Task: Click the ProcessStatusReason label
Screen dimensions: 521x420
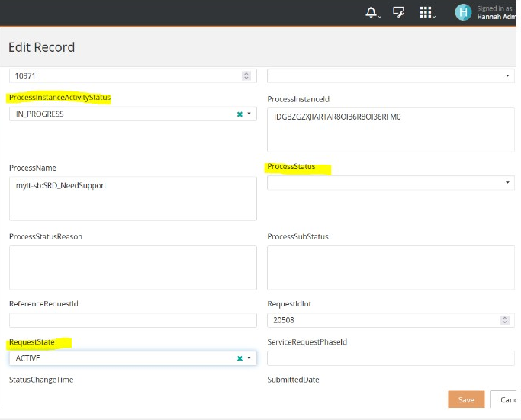Action: 46,237
